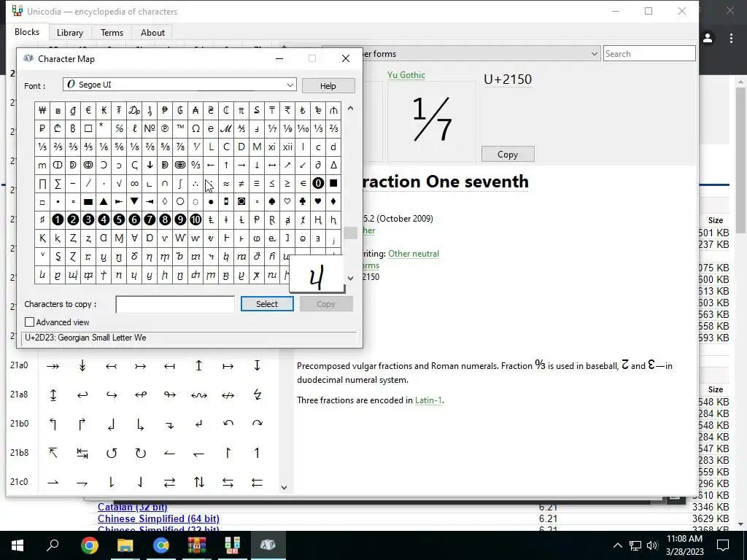Click the Unicodia character table scroll-down arrow

point(284,487)
